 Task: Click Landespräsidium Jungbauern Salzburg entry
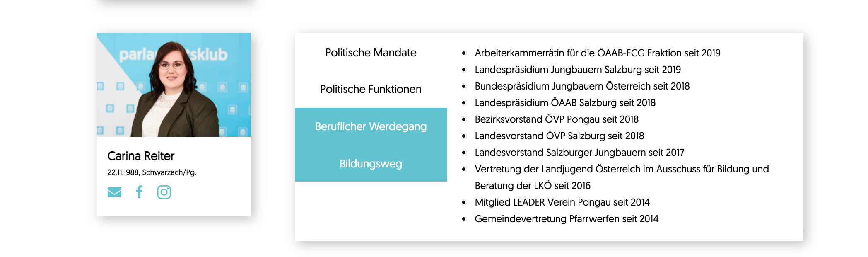[578, 70]
